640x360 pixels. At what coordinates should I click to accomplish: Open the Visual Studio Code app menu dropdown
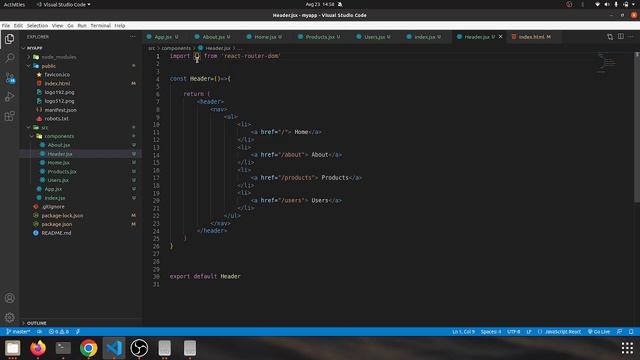pyautogui.click(x=64, y=4)
